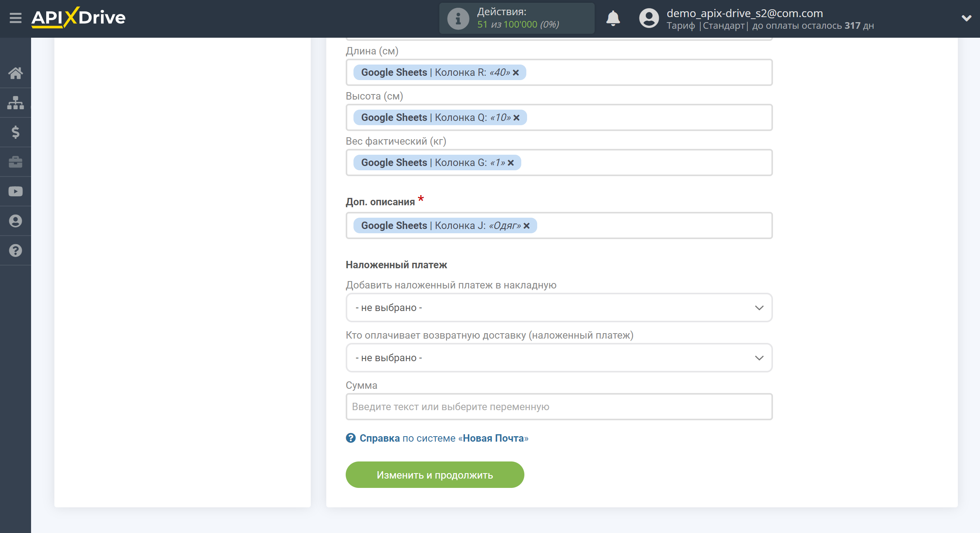
Task: Go to Home in sidebar
Action: [16, 73]
